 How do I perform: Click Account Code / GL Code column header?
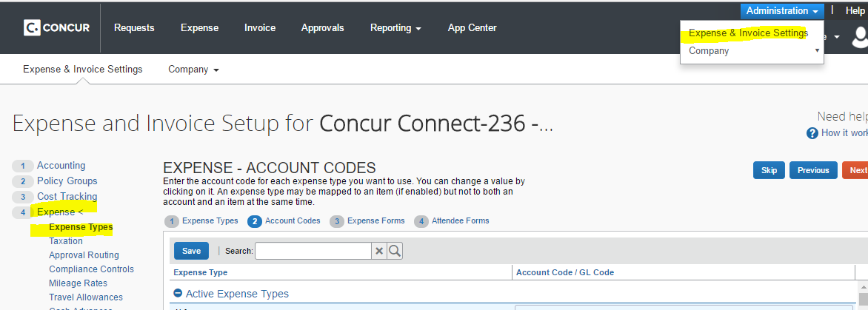pos(564,272)
